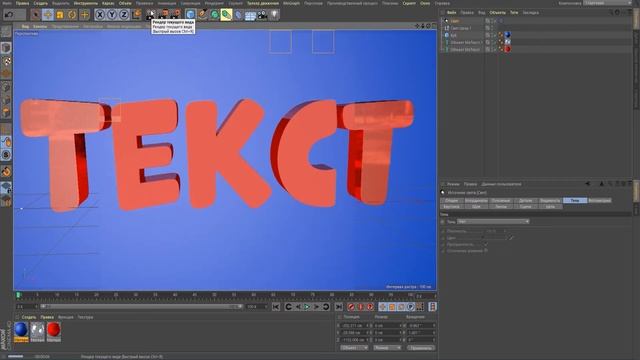640x360 pixels.
Task: Click the red material tag in object manager
Action: coord(507,49)
